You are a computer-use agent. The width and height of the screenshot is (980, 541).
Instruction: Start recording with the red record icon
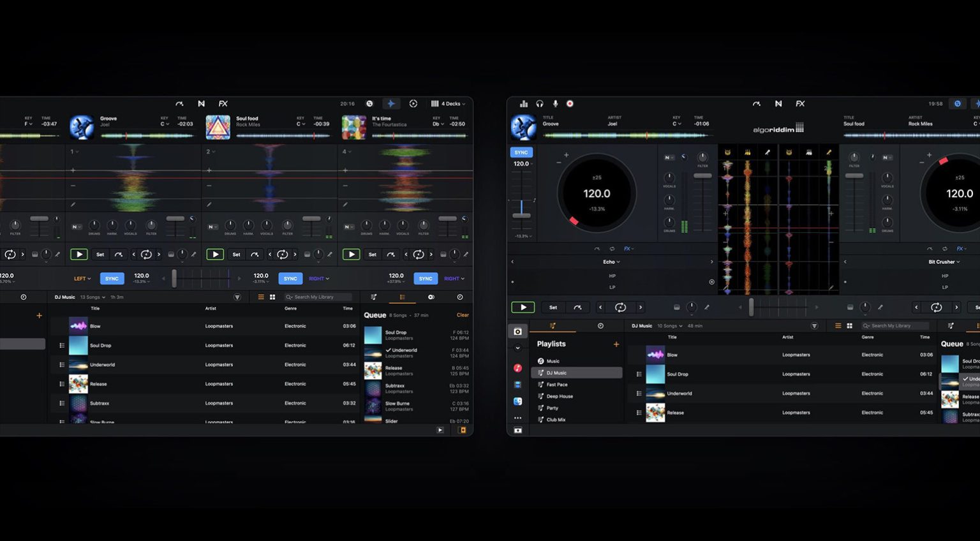(570, 103)
